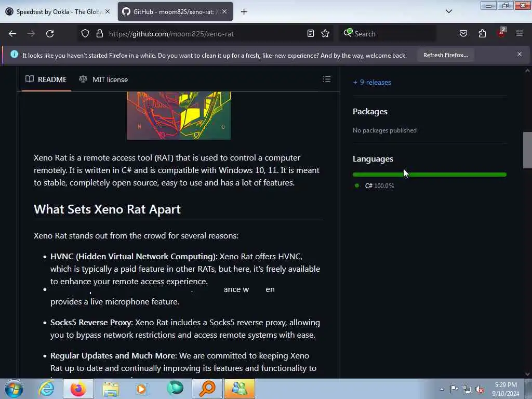The width and height of the screenshot is (532, 399).
Task: Launch Internet Explorer from the taskbar
Action: pyautogui.click(x=46, y=389)
